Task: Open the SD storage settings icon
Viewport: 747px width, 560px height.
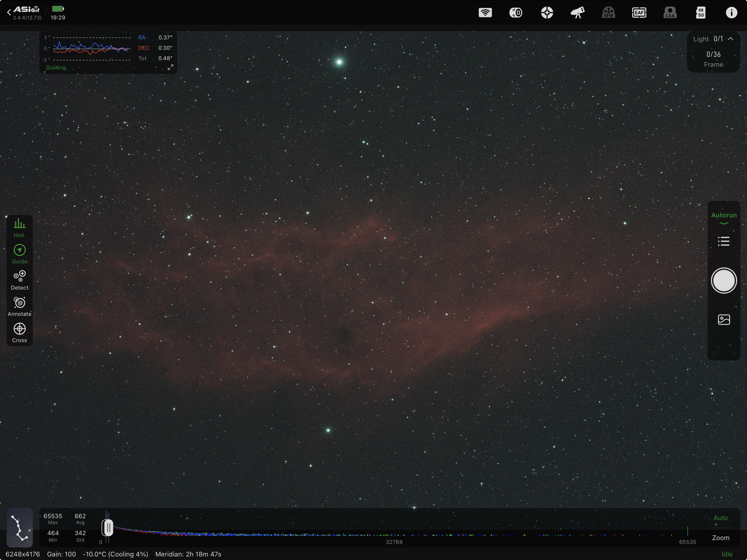Action: coord(701,13)
